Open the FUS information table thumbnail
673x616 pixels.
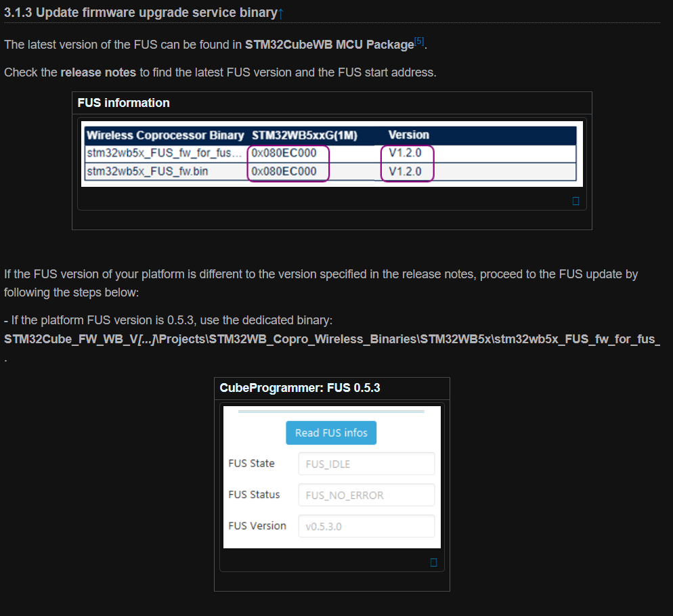coord(332,154)
